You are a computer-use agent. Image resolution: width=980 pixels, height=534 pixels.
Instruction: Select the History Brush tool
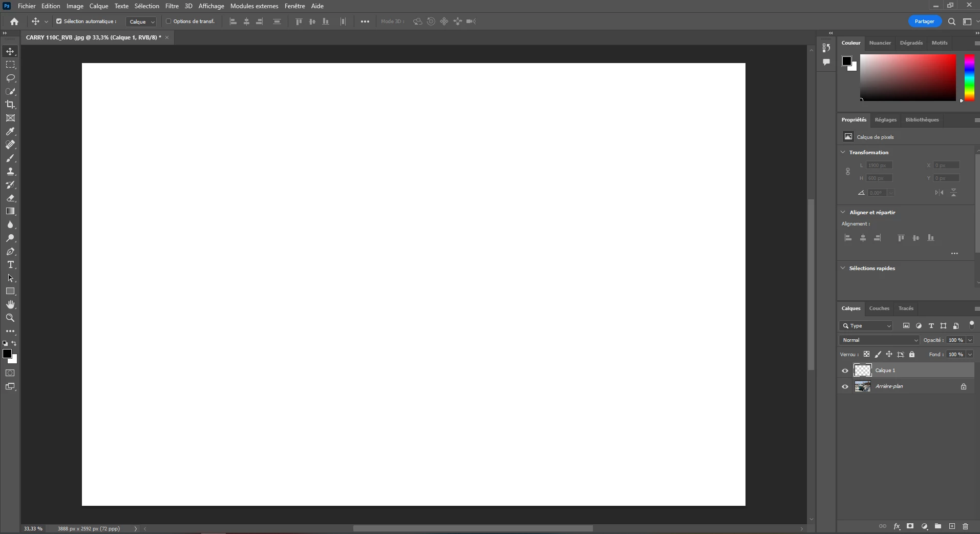(10, 184)
